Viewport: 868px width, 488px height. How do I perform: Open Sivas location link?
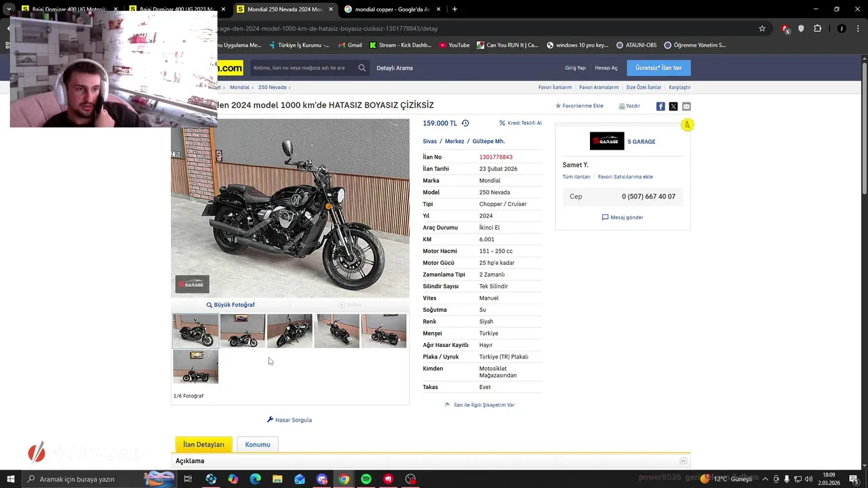pos(430,142)
